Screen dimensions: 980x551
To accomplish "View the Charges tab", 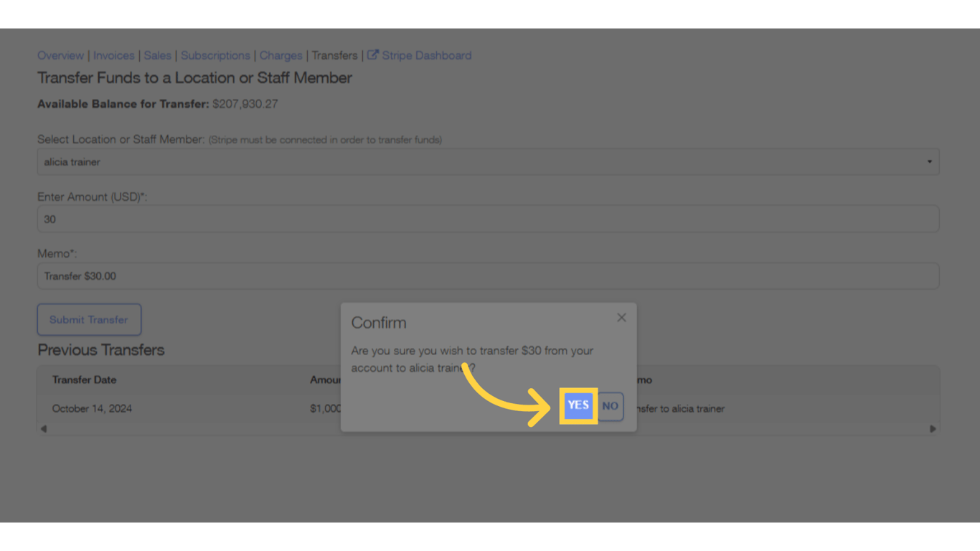I will pyautogui.click(x=281, y=55).
